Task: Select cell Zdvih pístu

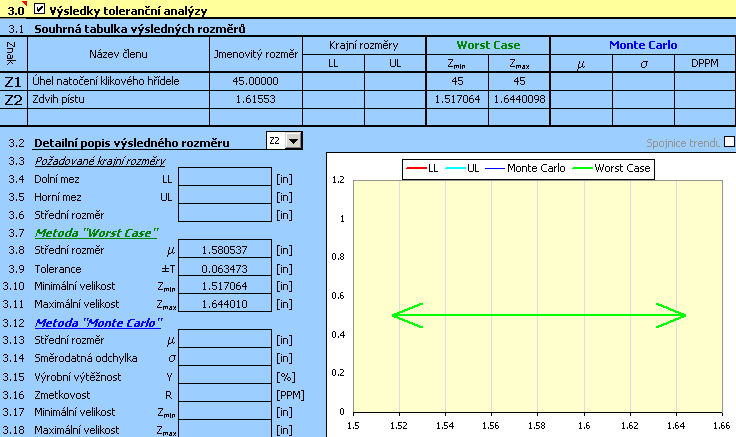Action: 118,100
